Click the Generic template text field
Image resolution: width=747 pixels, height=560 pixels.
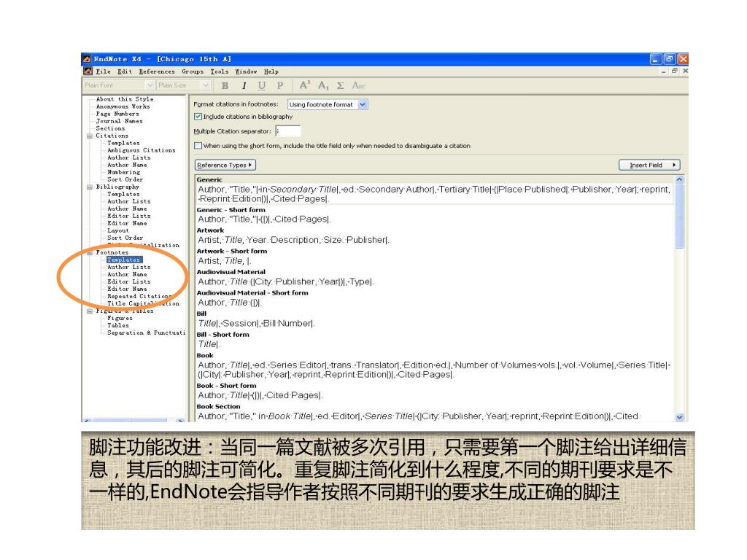(435, 194)
